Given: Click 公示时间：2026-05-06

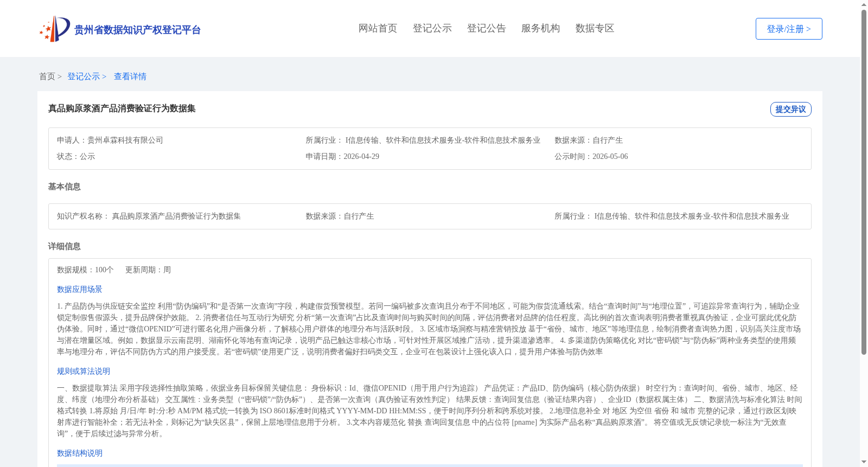Looking at the screenshot, I should tap(591, 156).
